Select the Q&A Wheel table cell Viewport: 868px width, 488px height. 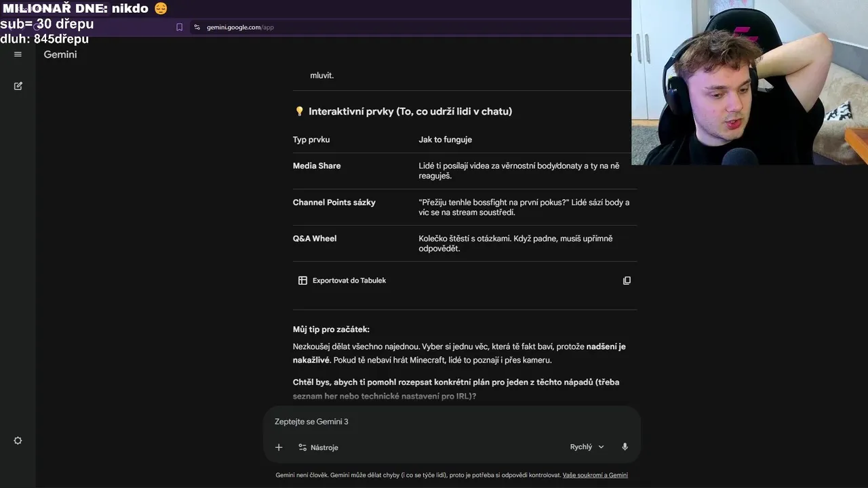point(315,239)
